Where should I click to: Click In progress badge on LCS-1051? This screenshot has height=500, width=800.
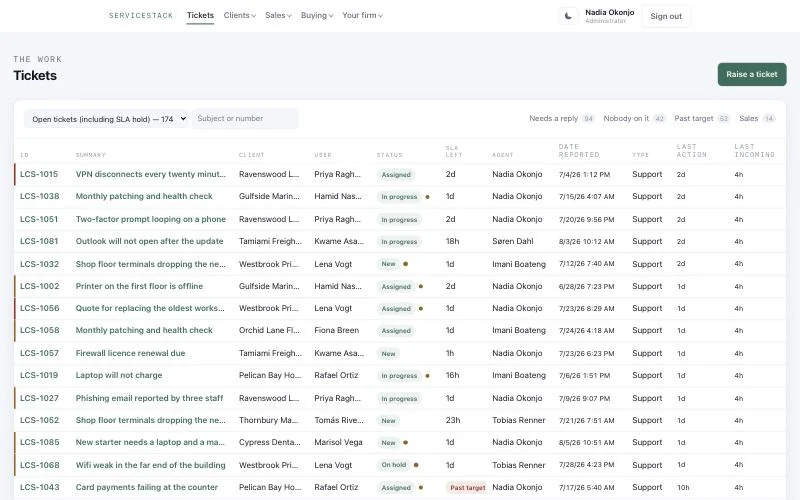coord(399,219)
